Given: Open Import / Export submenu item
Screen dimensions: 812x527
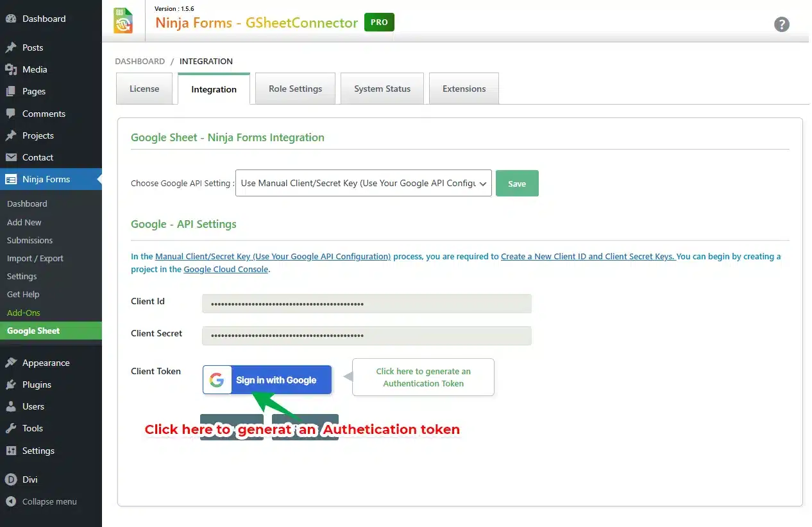Looking at the screenshot, I should pyautogui.click(x=35, y=258).
